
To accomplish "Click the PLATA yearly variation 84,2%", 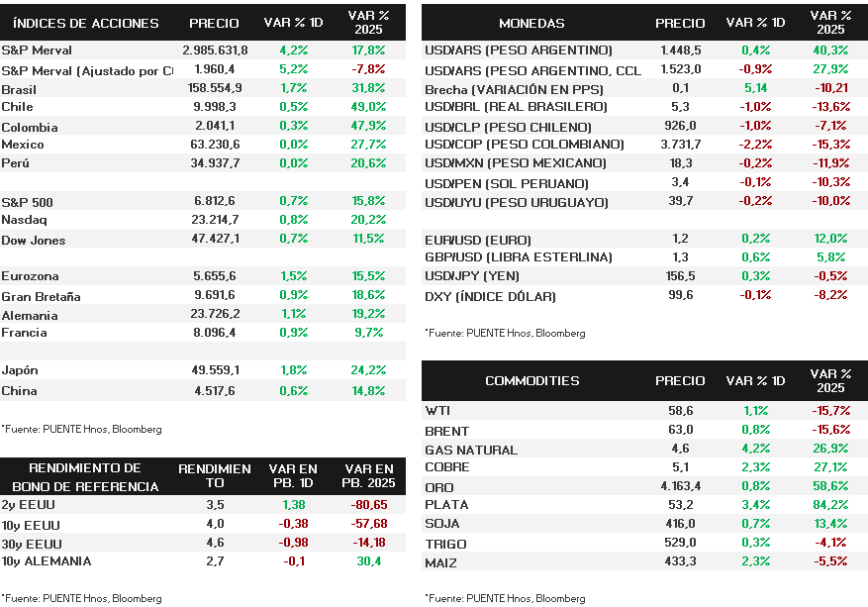I will [828, 505].
